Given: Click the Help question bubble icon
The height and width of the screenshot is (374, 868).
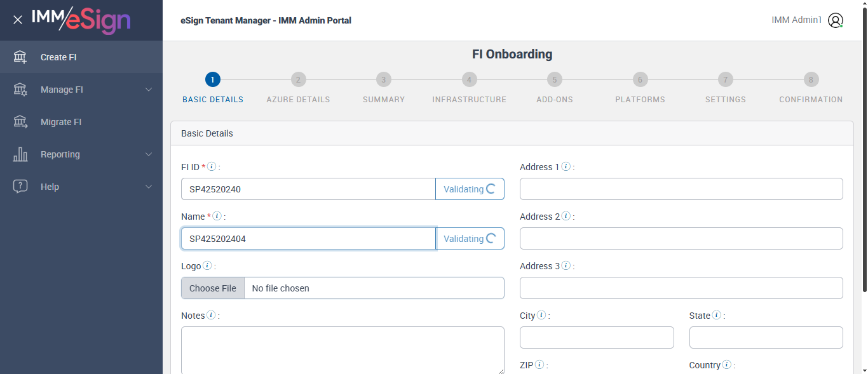Looking at the screenshot, I should [x=20, y=187].
